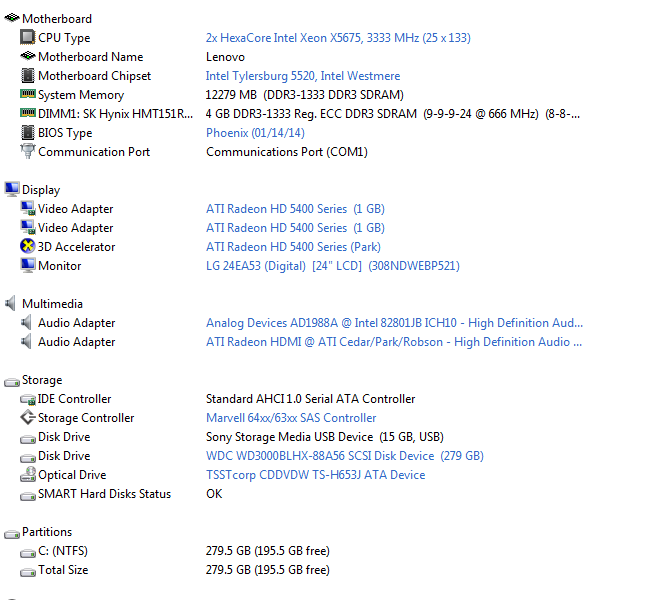The width and height of the screenshot is (653, 600).
Task: Click the CPU Type chip icon
Action: point(27,37)
